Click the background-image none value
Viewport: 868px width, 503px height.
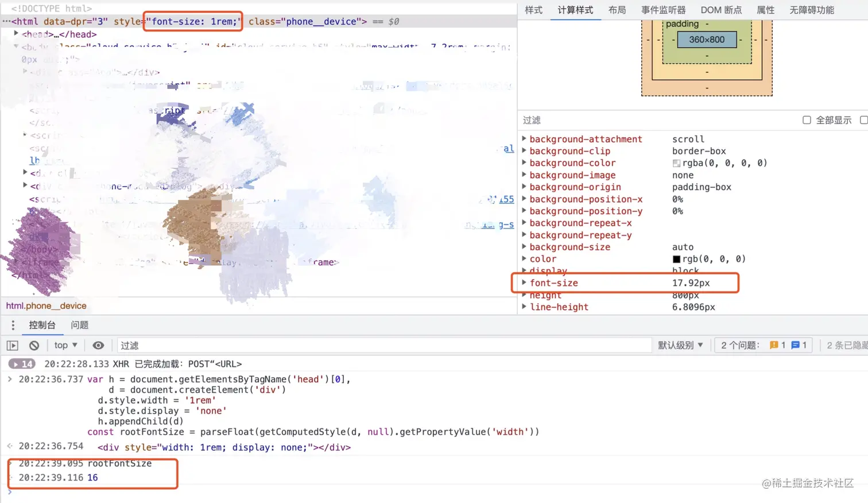(683, 175)
